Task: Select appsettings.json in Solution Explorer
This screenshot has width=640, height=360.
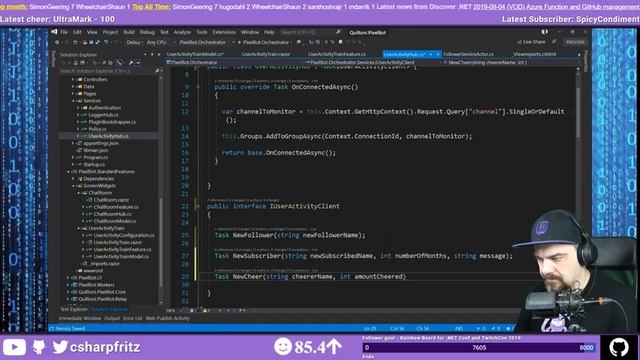Action: [101, 143]
